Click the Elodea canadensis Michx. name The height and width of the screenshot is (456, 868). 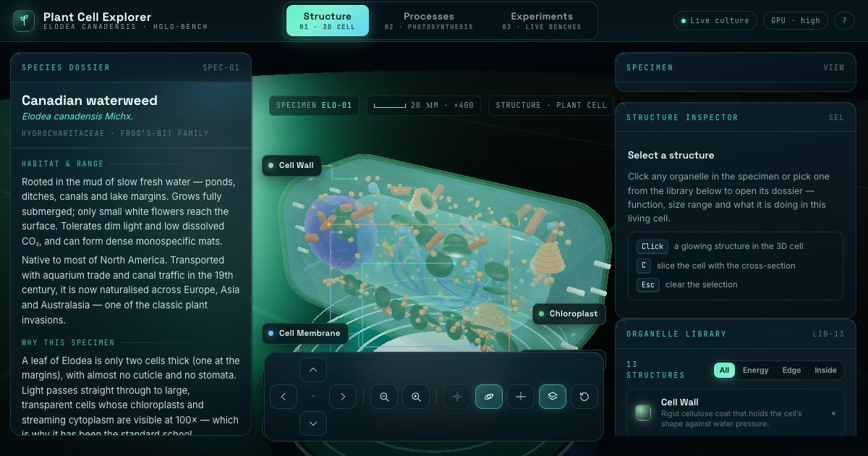(77, 117)
